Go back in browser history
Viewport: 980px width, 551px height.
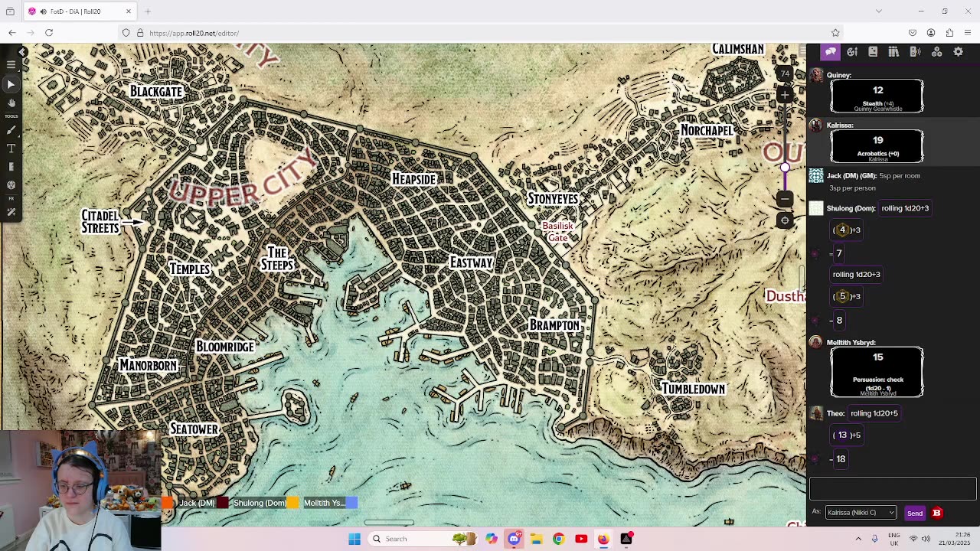(x=12, y=33)
